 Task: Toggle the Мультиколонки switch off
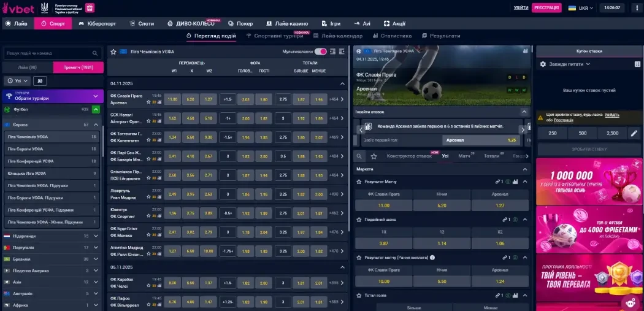point(320,52)
